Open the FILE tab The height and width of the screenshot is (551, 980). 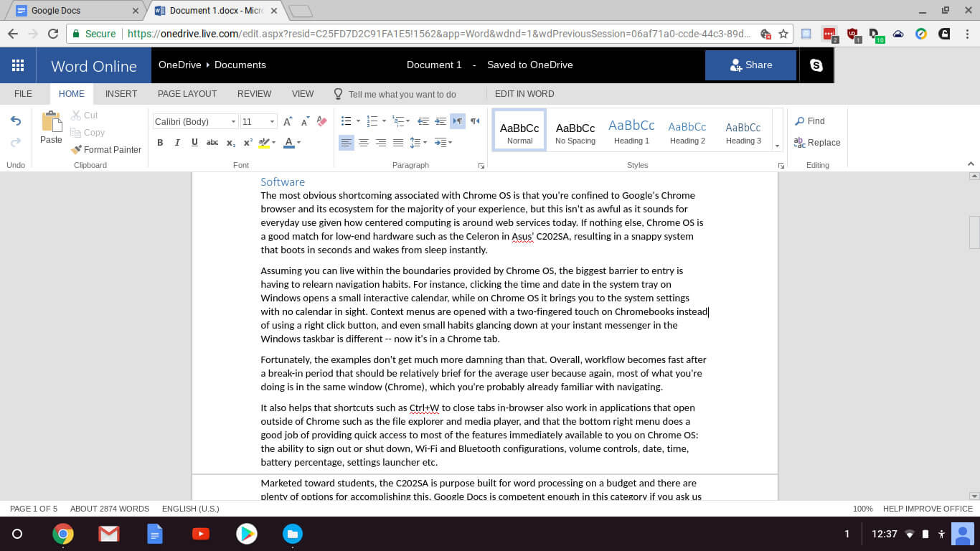pos(23,94)
